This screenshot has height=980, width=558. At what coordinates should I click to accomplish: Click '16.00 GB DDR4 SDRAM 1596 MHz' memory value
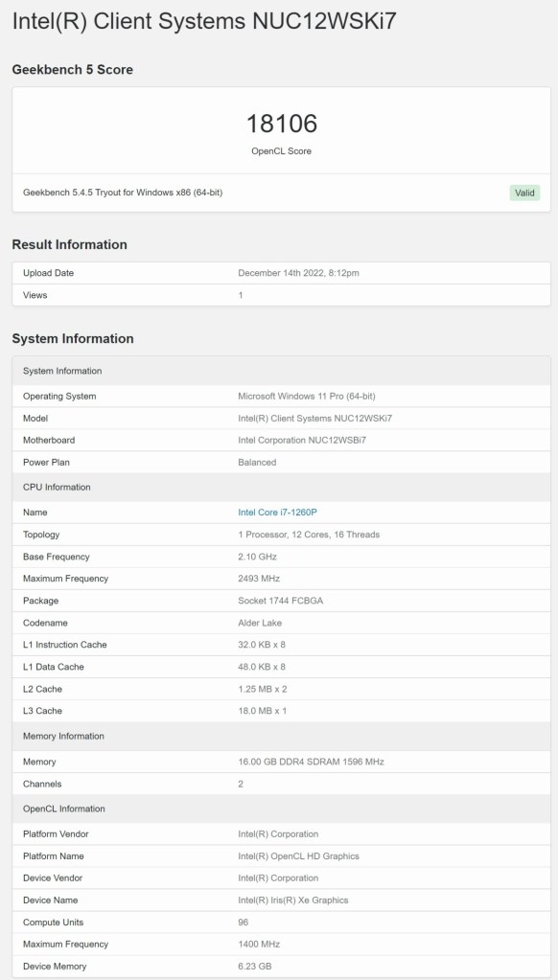[311, 762]
